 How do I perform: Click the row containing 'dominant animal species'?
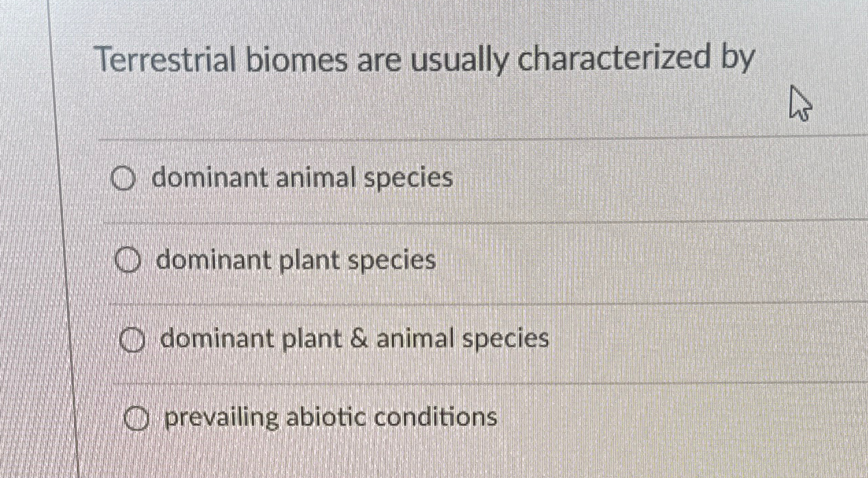click(x=411, y=180)
